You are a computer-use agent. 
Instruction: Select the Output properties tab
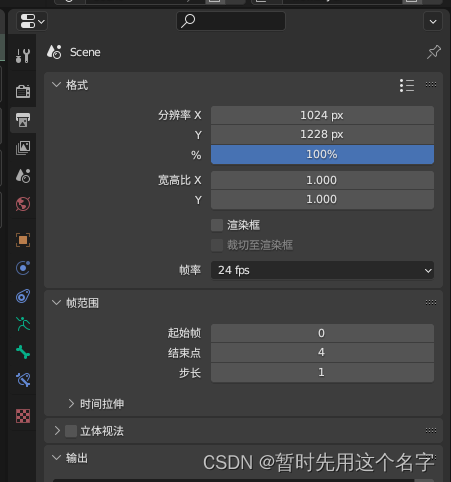coord(23,120)
